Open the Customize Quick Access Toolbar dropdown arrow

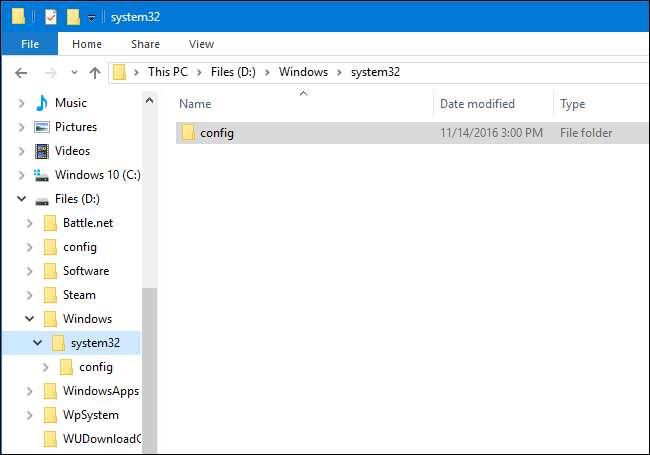(91, 17)
